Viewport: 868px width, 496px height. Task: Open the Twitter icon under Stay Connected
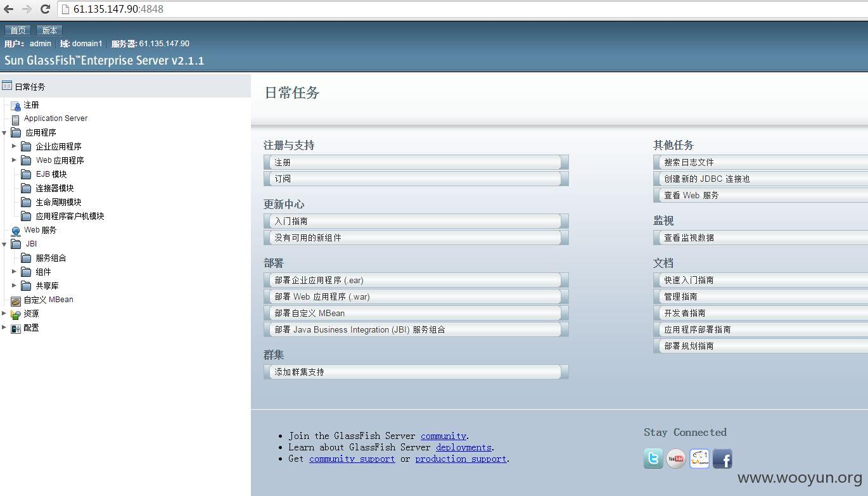click(x=653, y=458)
